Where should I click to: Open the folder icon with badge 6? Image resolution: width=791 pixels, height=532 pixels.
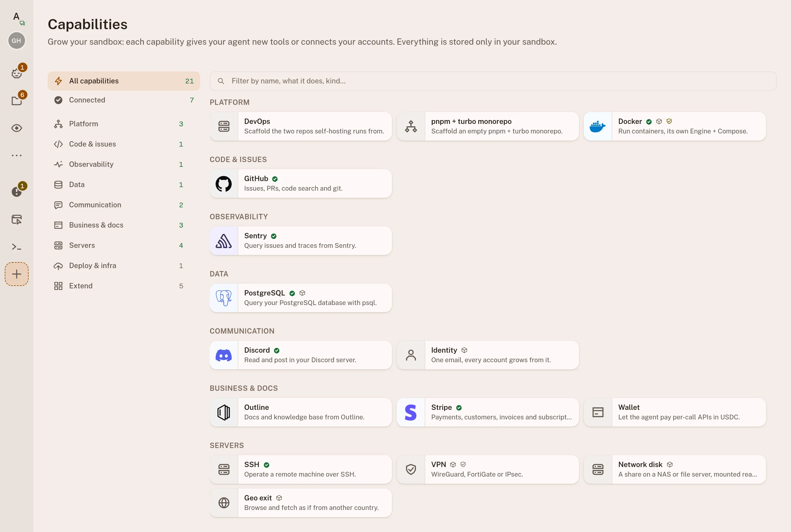point(17,100)
